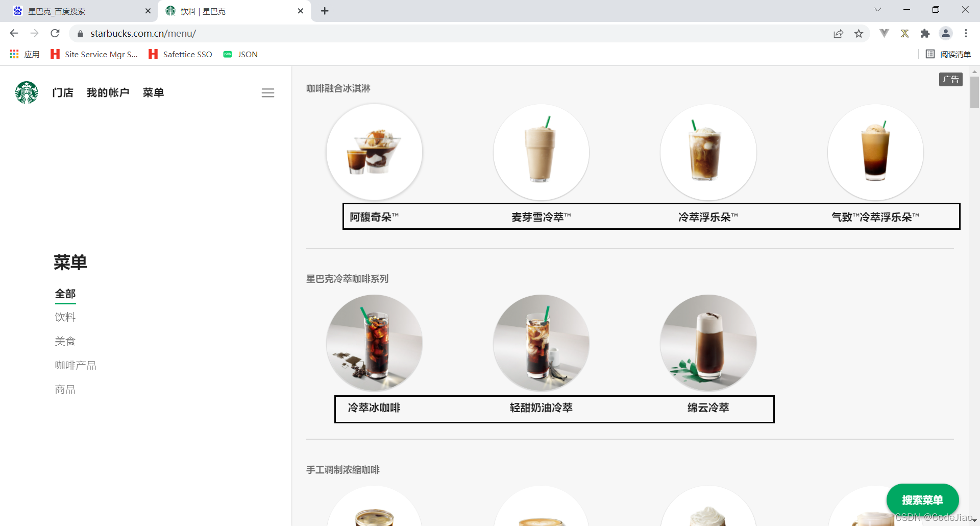Click the 气致冷萃浮乐朵 product name
Image resolution: width=980 pixels, height=526 pixels.
(875, 217)
